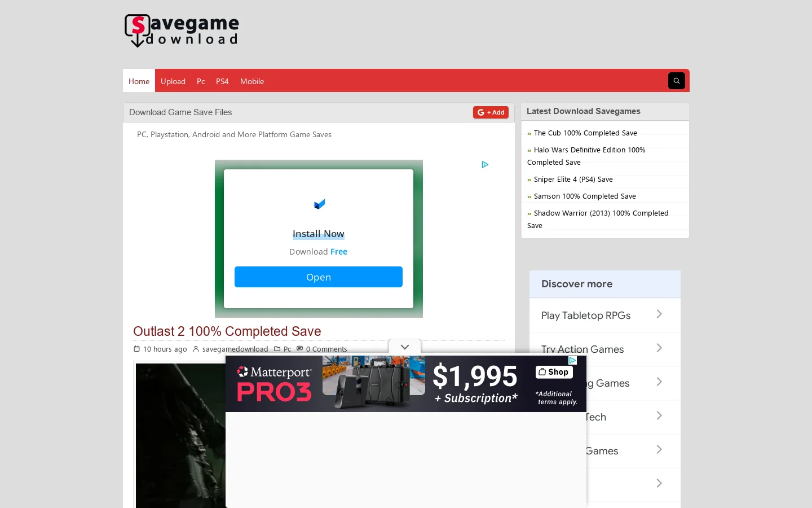The image size is (812, 508).
Task: Click the Install Now ad heading
Action: [x=319, y=234]
